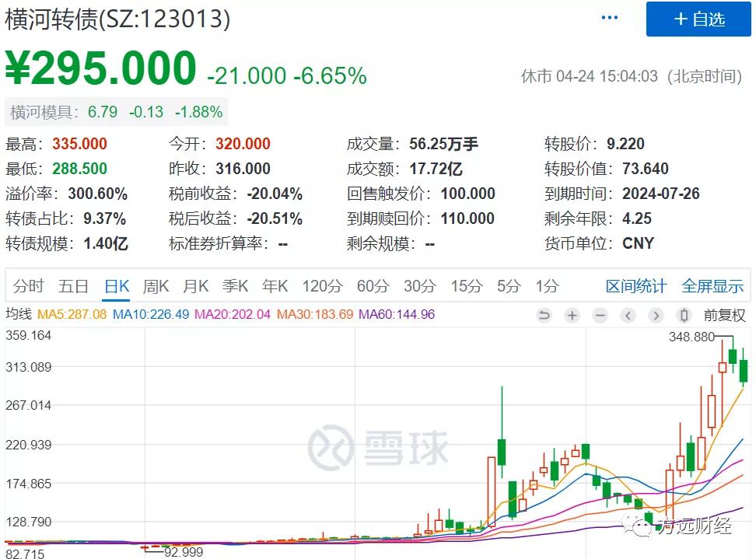The height and width of the screenshot is (559, 756).
Task: Click 全屏显示 to show fullscreen chart
Action: [712, 286]
